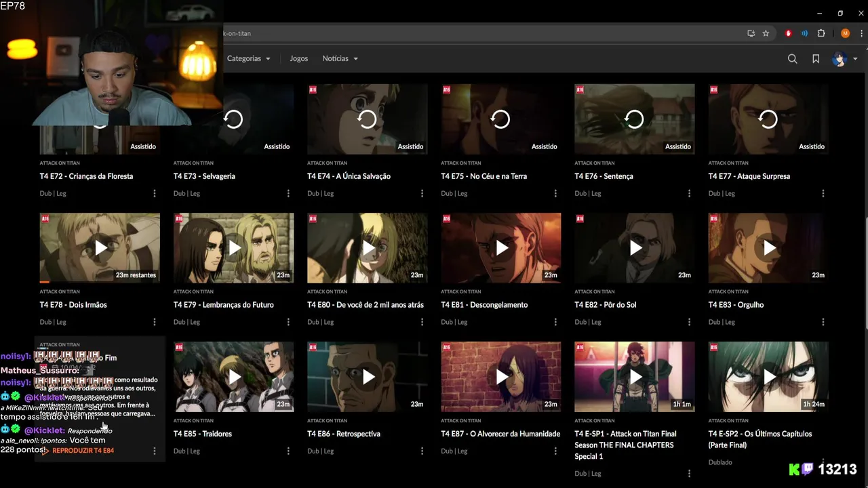The image size is (868, 488).
Task: Open options menu for T4 E72
Action: (x=154, y=193)
